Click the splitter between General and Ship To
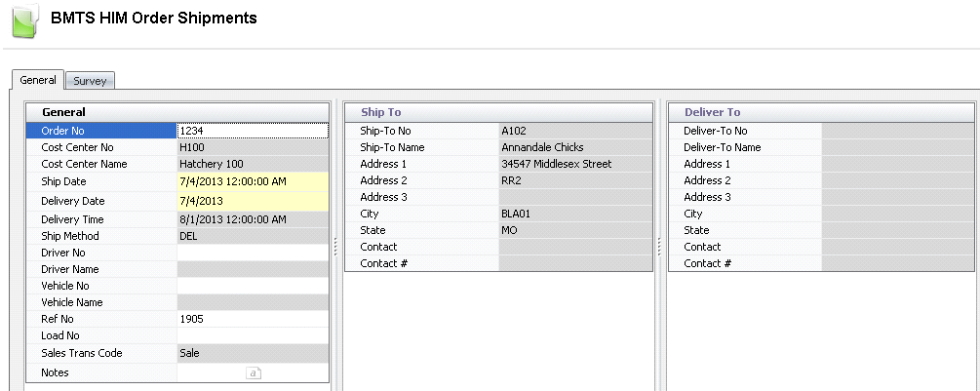980x391 pixels. point(336,248)
